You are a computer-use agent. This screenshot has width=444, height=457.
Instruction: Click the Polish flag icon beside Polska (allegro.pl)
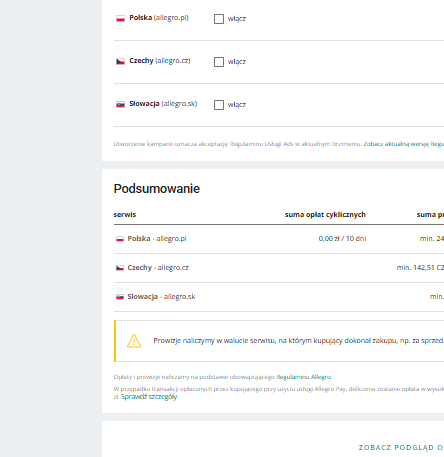click(x=120, y=18)
